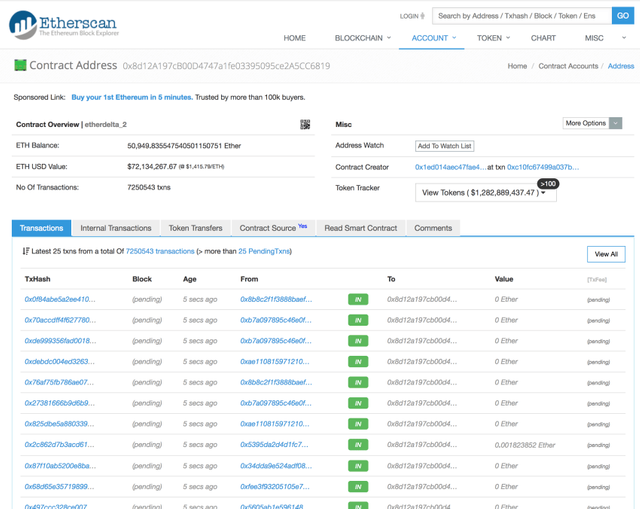Image resolution: width=640 pixels, height=509 pixels.
Task: Click the green contract address identicon
Action: click(20, 66)
